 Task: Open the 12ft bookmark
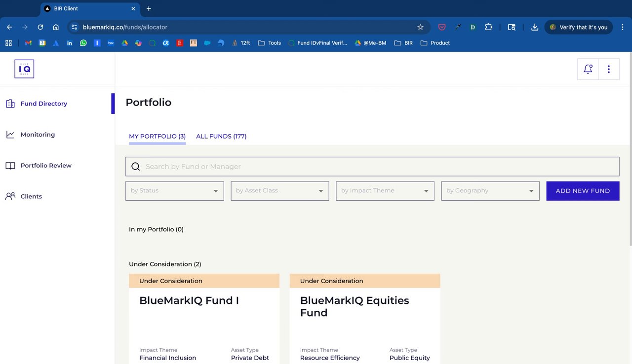tap(241, 43)
